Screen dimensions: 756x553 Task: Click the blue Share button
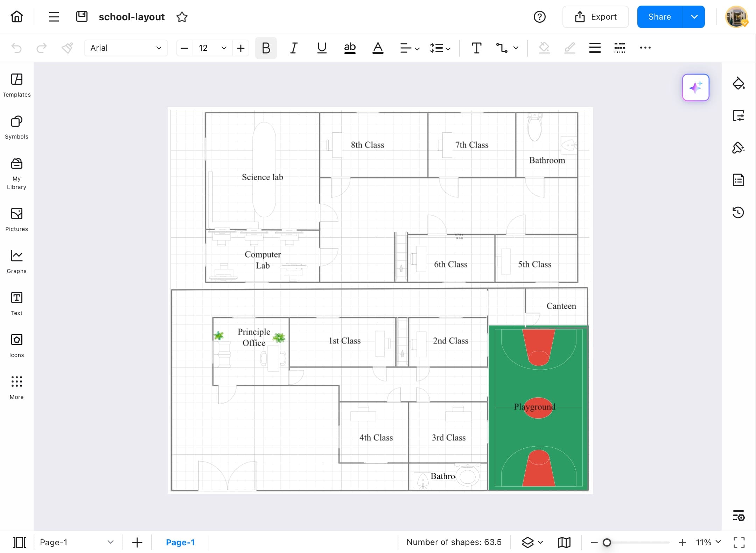coord(659,17)
